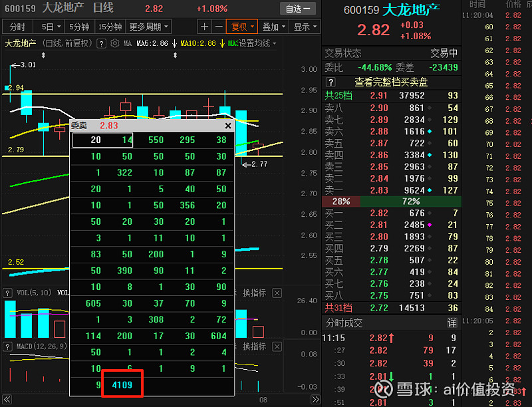Click 买一 price 2.82 row
This screenshot has width=532, height=407.
point(391,213)
